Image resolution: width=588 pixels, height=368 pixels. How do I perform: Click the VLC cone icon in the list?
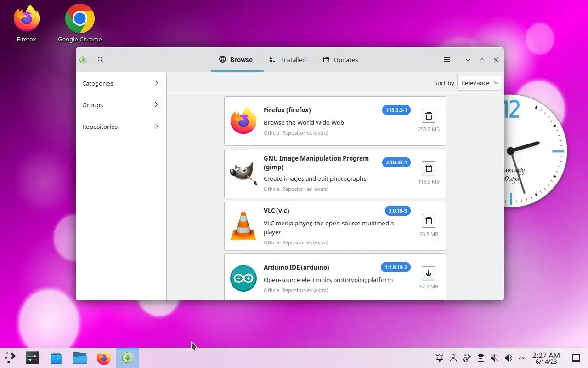(x=243, y=226)
